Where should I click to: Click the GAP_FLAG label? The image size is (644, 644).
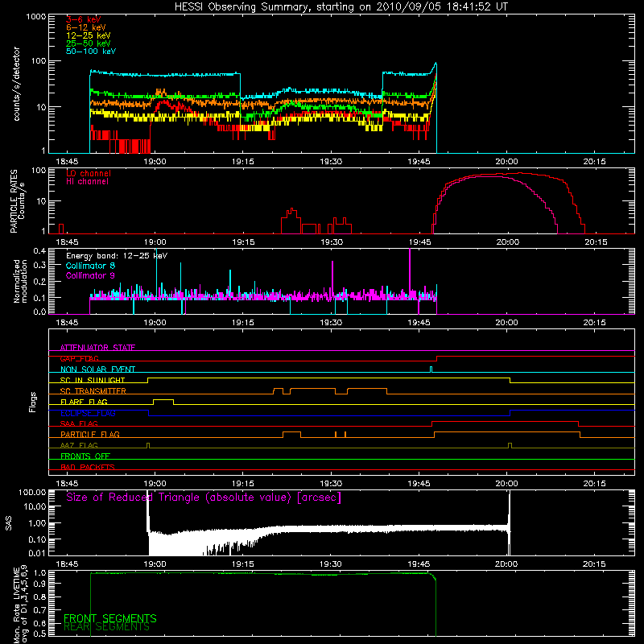point(79,358)
